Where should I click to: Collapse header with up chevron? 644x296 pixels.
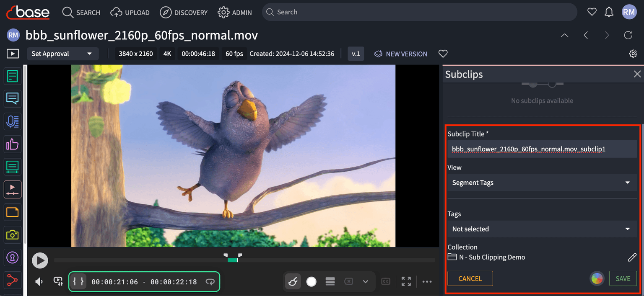pos(565,36)
